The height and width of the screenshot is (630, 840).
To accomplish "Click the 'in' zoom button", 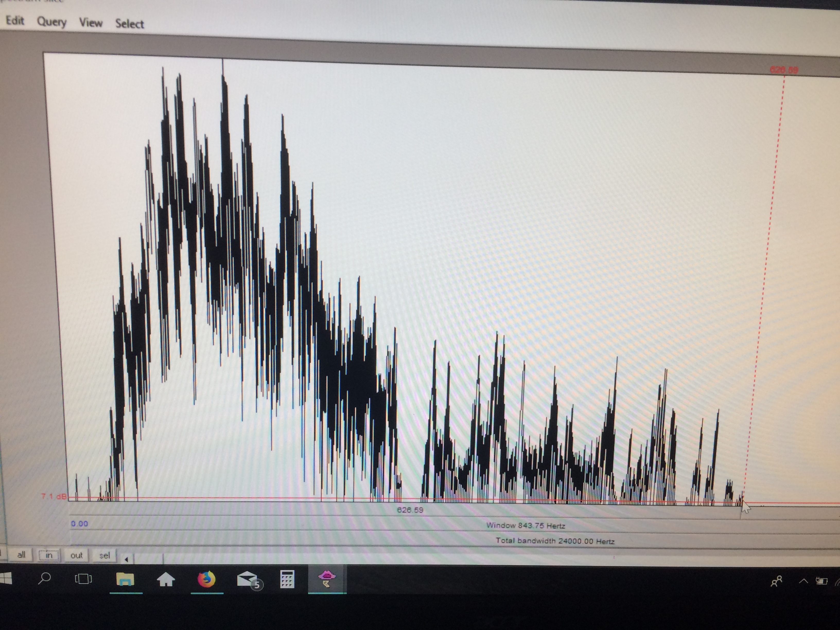I will pyautogui.click(x=49, y=555).
